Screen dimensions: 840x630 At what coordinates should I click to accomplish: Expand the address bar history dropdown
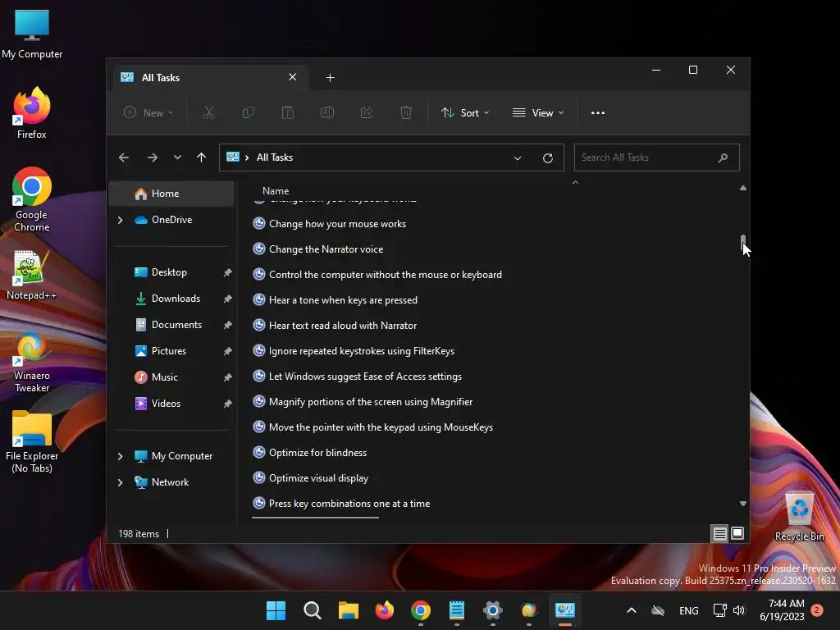pyautogui.click(x=518, y=158)
